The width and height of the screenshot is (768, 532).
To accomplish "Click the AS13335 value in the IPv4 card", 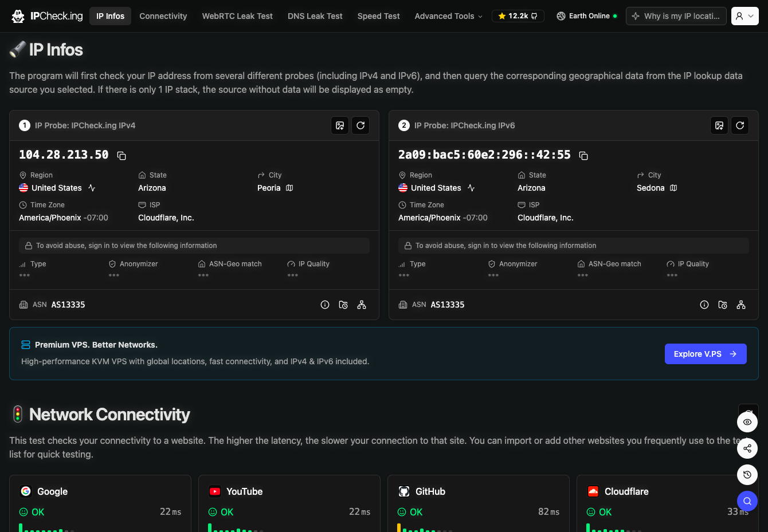I will pyautogui.click(x=68, y=305).
